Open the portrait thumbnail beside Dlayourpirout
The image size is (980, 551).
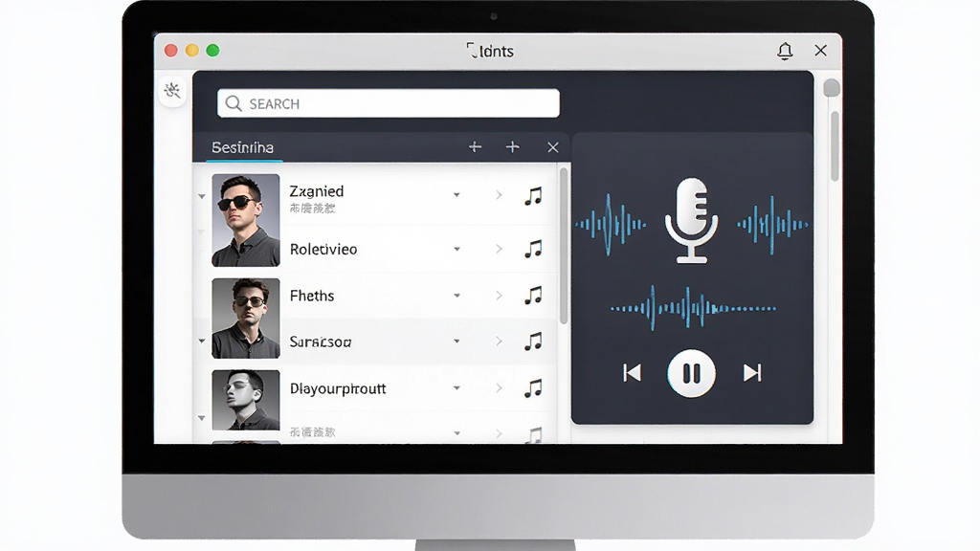click(246, 401)
